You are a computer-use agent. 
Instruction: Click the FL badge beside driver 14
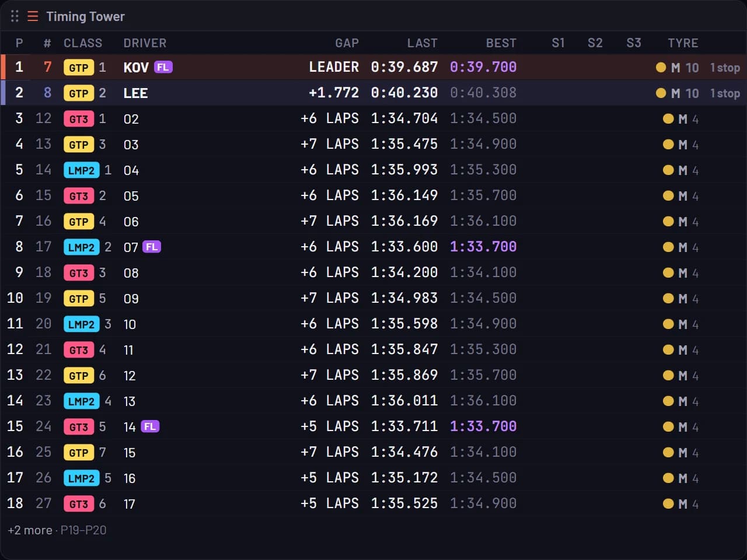point(150,426)
